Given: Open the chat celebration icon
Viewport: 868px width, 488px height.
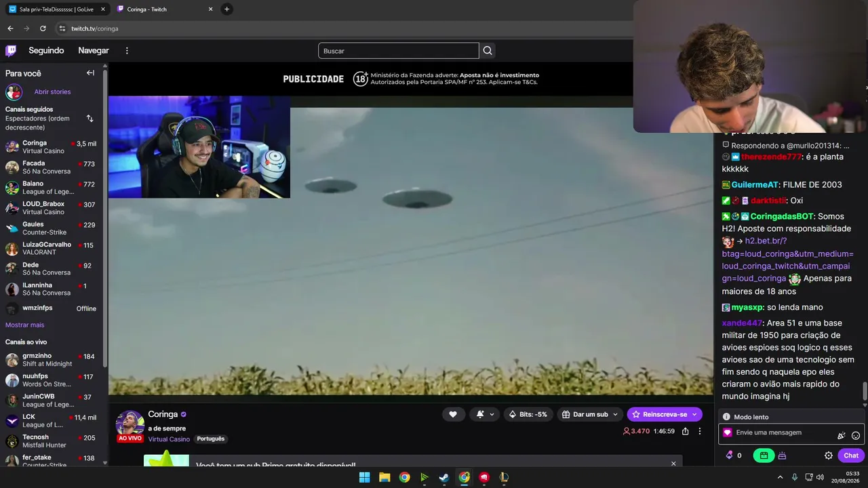Looking at the screenshot, I should (842, 436).
